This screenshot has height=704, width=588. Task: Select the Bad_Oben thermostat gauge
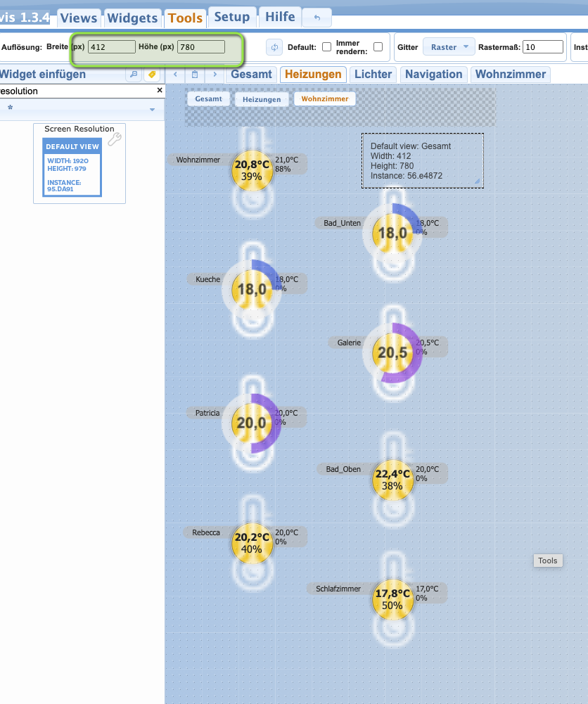tap(392, 480)
